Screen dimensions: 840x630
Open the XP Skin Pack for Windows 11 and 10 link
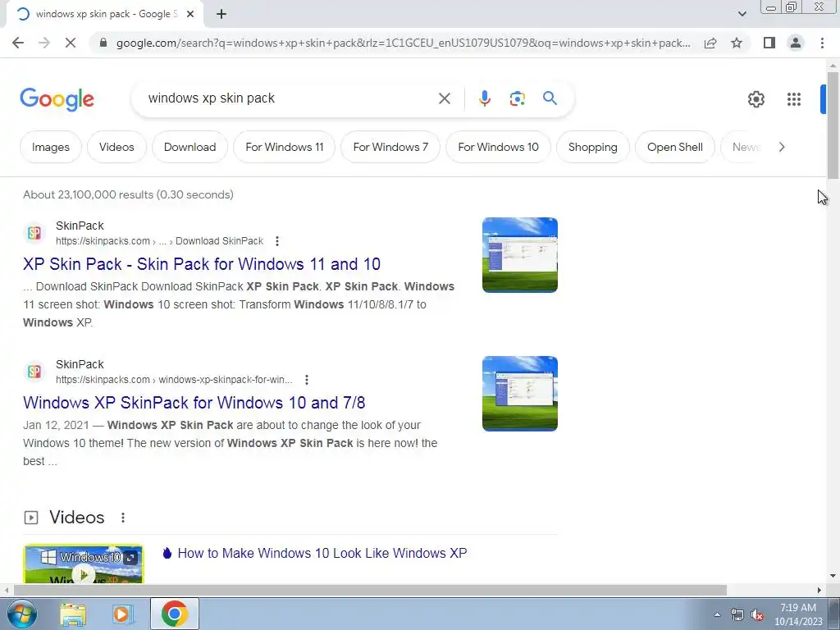coord(202,264)
